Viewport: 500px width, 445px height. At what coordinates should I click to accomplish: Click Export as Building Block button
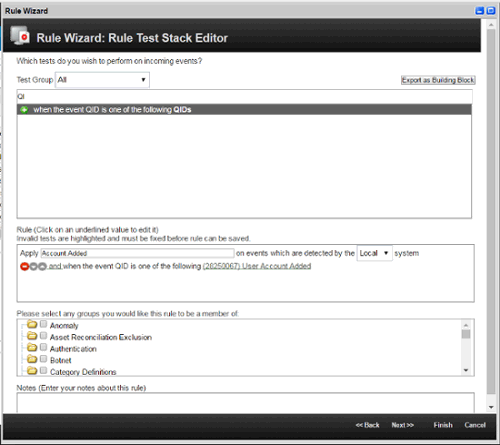[x=438, y=80]
